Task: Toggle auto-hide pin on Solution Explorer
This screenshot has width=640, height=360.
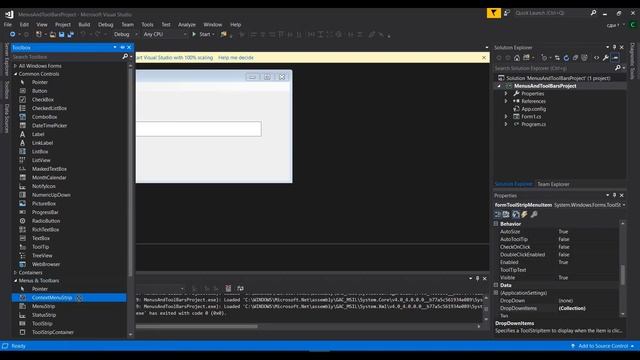Action: 614,47
